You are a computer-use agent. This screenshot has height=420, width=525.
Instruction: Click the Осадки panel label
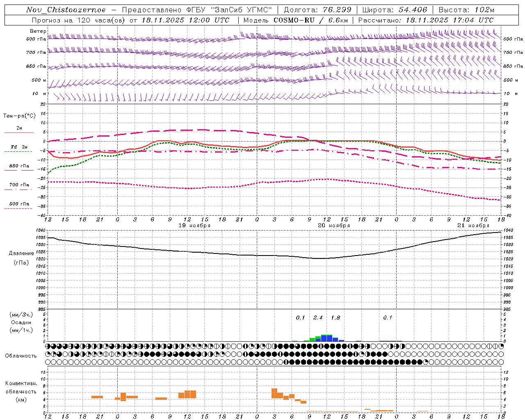tap(21, 322)
